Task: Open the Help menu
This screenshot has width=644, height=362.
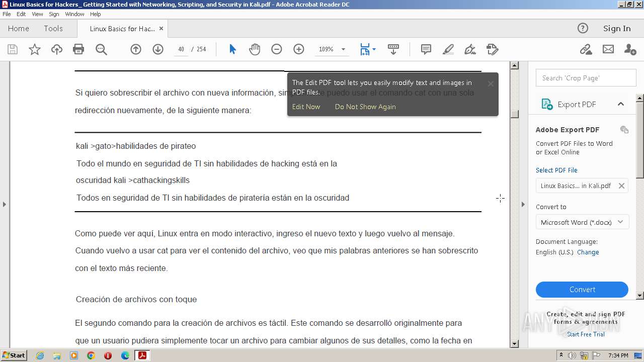Action: point(95,14)
